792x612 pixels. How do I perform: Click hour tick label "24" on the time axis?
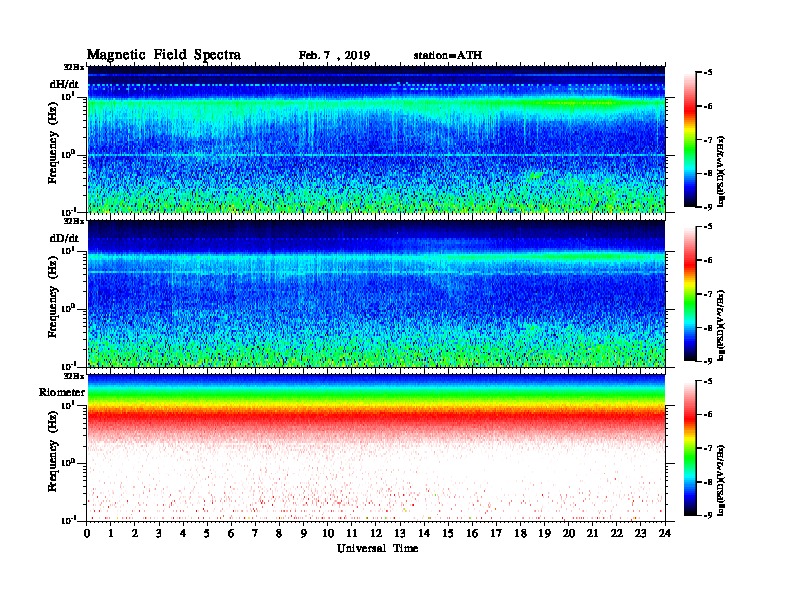tap(665, 534)
